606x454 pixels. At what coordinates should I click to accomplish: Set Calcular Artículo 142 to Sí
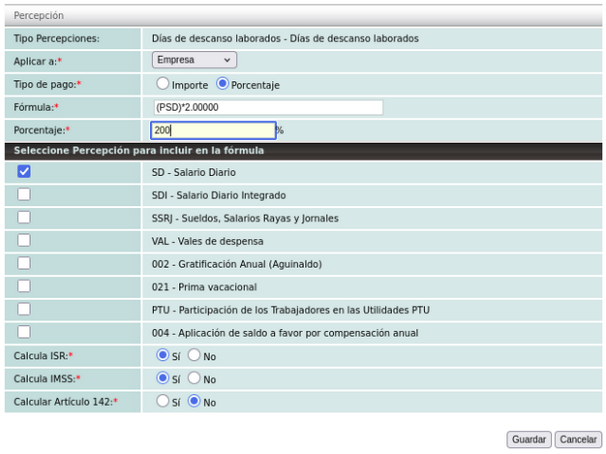point(162,401)
